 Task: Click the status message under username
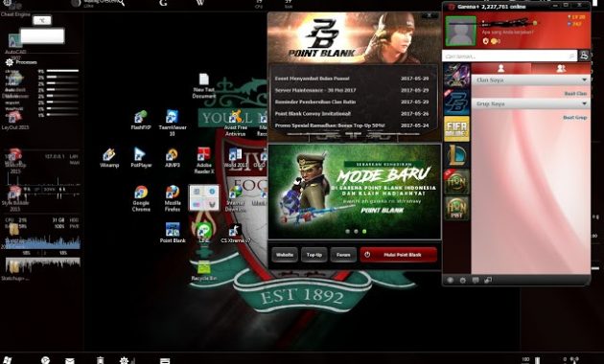coord(508,33)
